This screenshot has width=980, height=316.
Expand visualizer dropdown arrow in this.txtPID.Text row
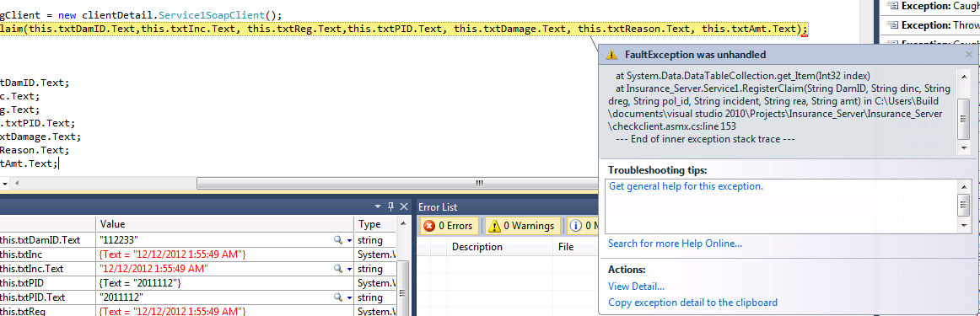click(x=349, y=298)
